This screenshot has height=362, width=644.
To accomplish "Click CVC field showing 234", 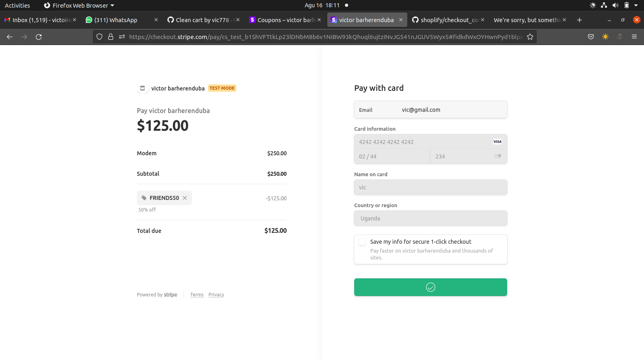I will pyautogui.click(x=469, y=156).
